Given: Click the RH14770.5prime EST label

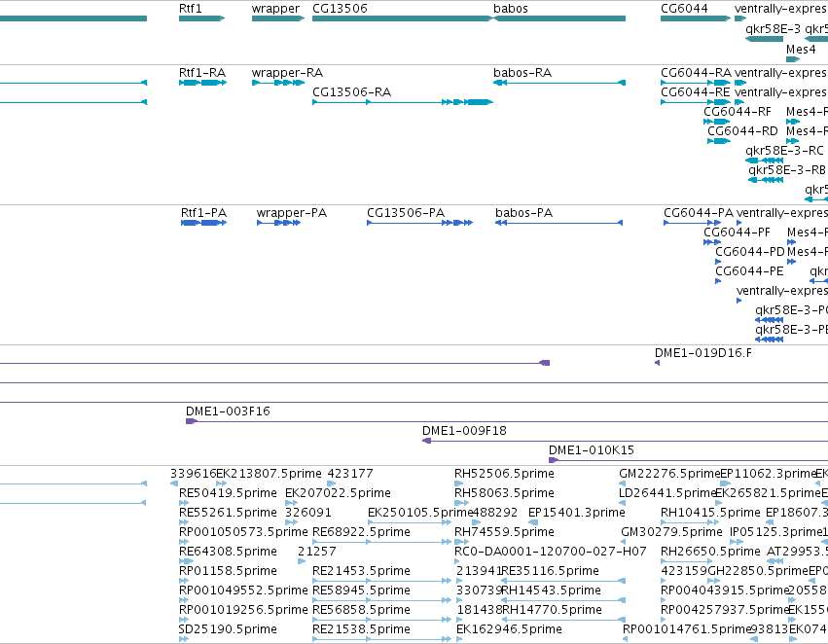Looking at the screenshot, I should pos(552,611).
